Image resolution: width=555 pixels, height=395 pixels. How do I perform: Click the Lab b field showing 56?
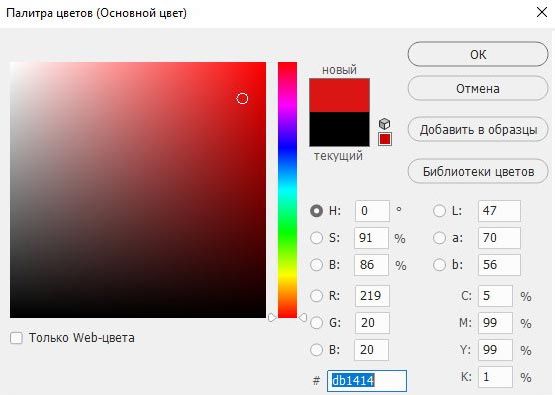pyautogui.click(x=499, y=265)
